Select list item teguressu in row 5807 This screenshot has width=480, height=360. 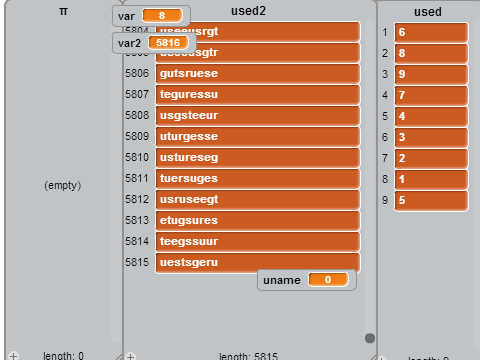tap(257, 95)
